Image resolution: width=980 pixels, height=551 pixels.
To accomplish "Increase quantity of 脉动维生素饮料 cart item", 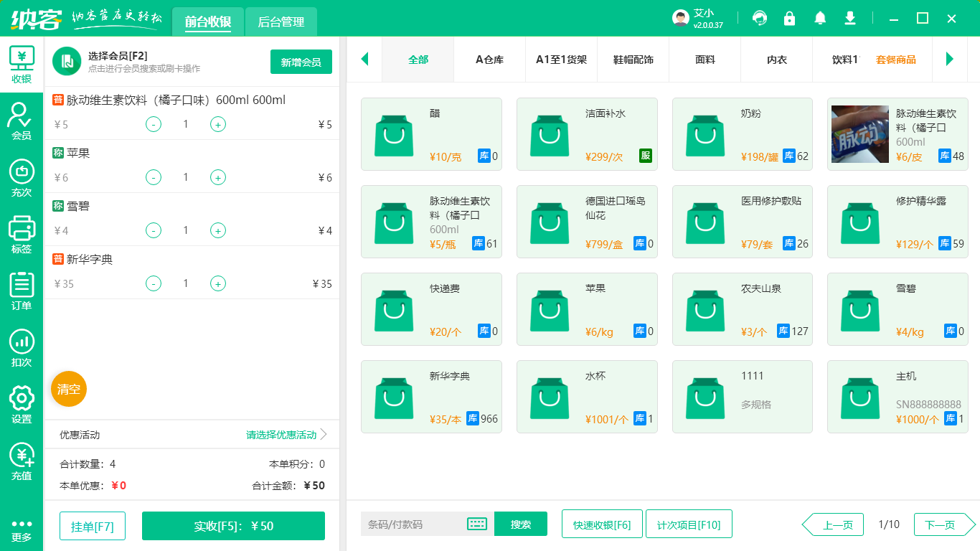I will coord(218,124).
